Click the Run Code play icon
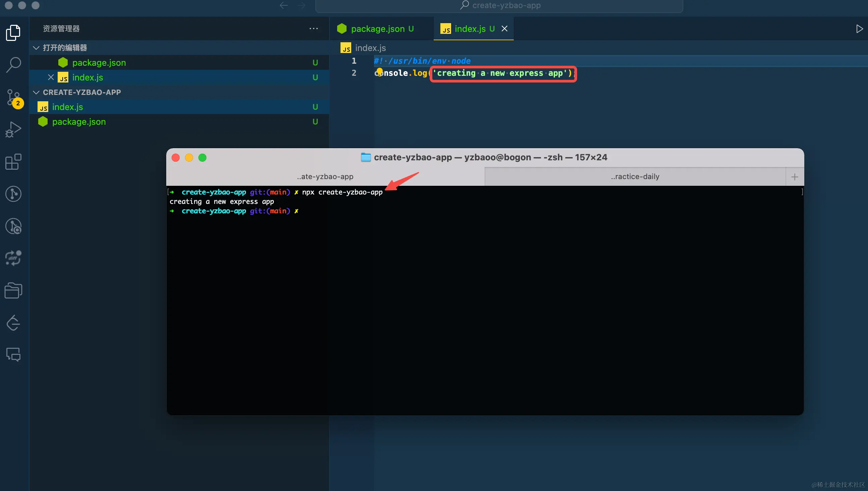The height and width of the screenshot is (491, 868). coord(859,29)
